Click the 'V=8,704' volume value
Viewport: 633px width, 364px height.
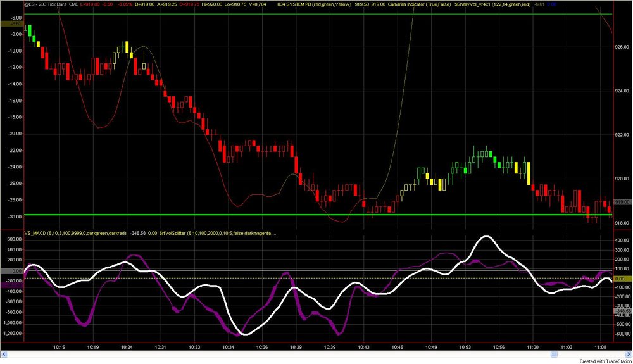click(x=258, y=4)
